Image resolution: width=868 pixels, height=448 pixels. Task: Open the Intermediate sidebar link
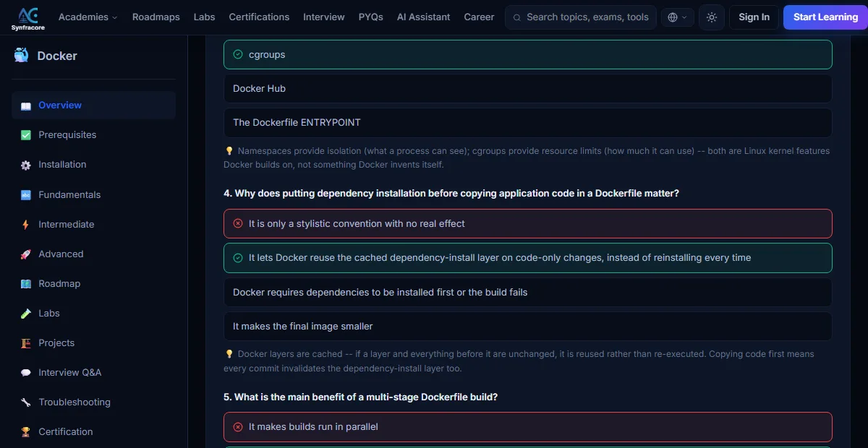93,225
